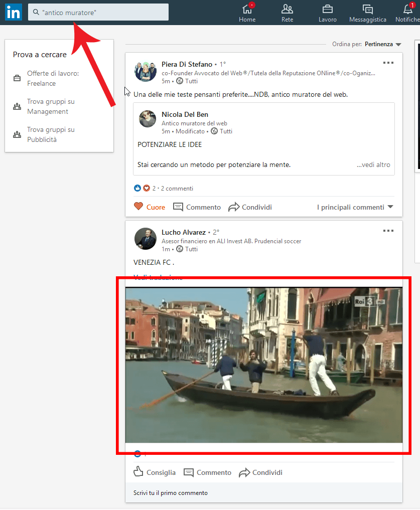Open the Home navigation icon

247,9
